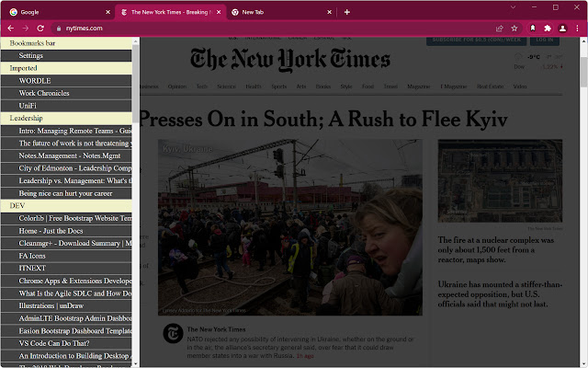This screenshot has width=588, height=368.
Task: Open the Extensions puzzle piece menu
Action: (548, 29)
